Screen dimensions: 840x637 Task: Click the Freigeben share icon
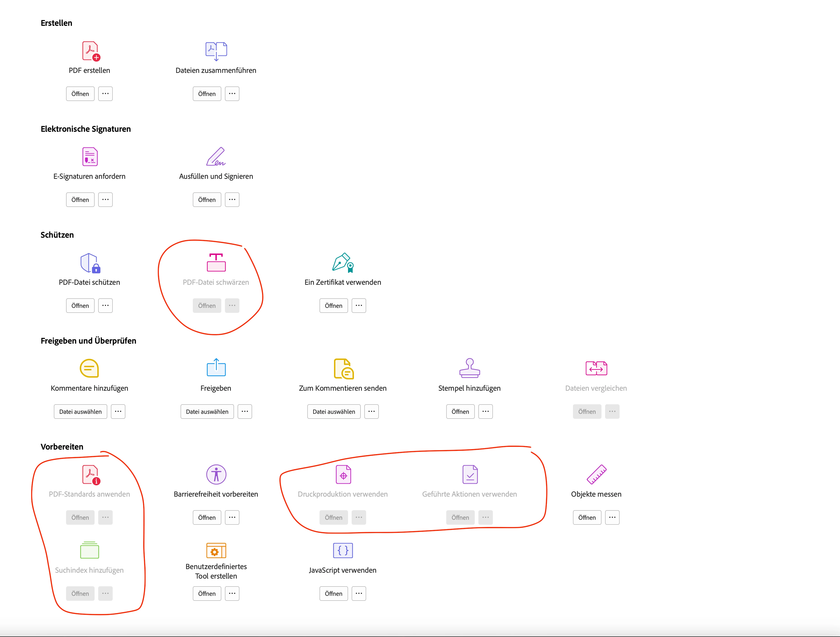point(216,368)
